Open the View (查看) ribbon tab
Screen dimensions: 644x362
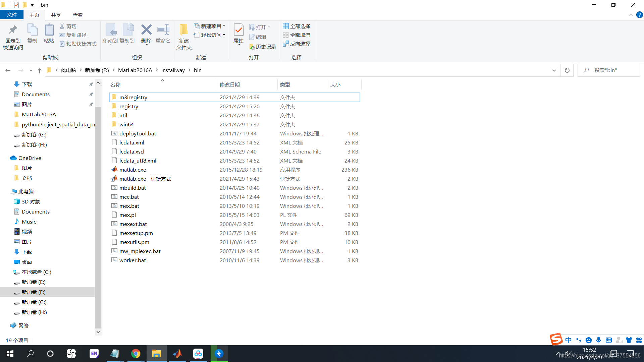[x=77, y=15]
